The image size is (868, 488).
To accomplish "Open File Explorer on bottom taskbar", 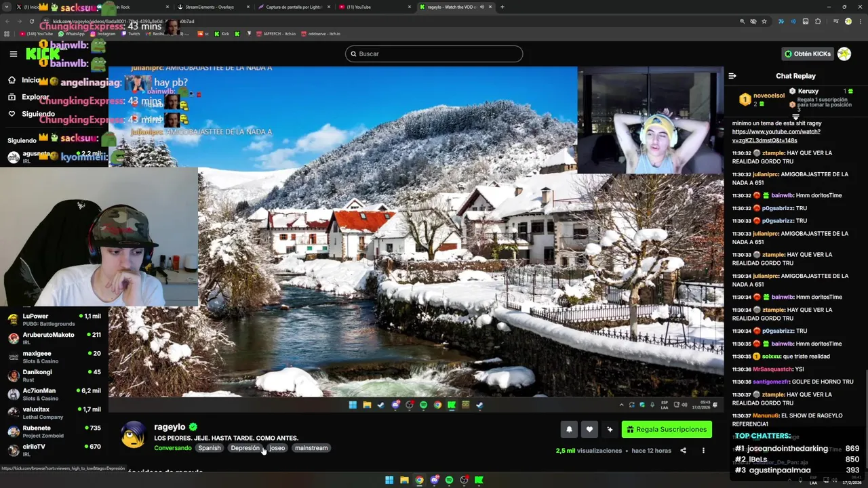I will pos(404,480).
